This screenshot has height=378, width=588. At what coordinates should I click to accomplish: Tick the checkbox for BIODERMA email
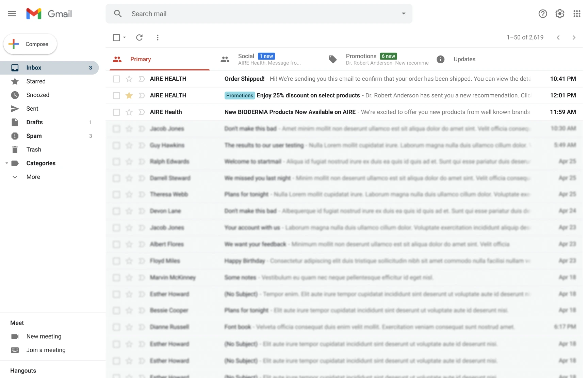[116, 112]
